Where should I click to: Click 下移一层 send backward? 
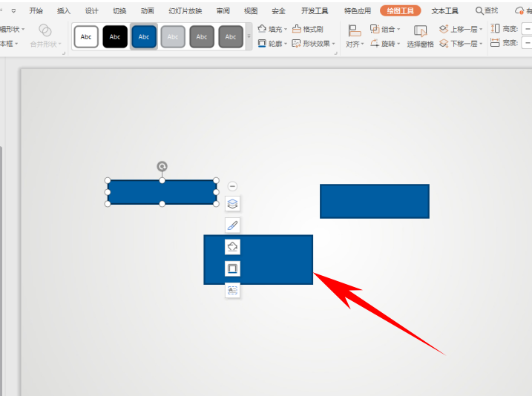pyautogui.click(x=461, y=44)
